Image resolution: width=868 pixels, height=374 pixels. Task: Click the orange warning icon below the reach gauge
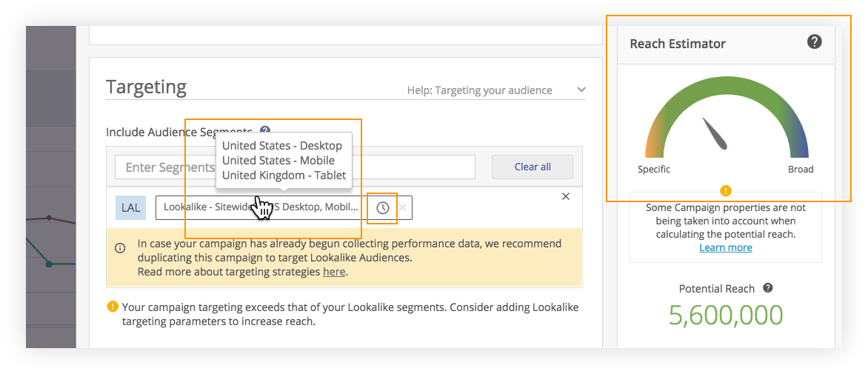(x=726, y=190)
